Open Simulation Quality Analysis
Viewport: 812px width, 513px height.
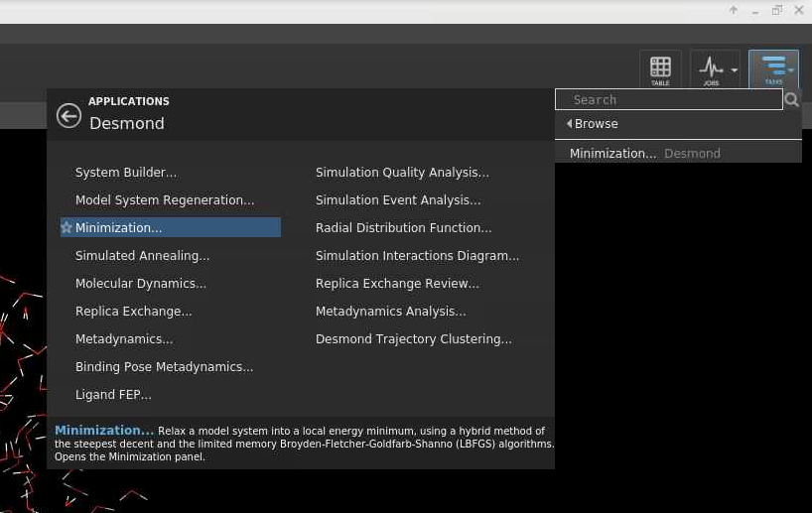402,173
